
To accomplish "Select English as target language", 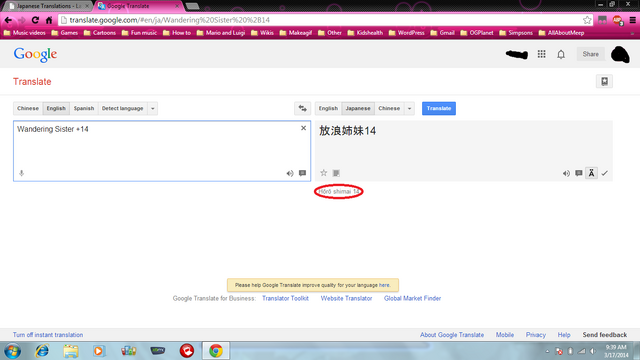I will [x=328, y=109].
